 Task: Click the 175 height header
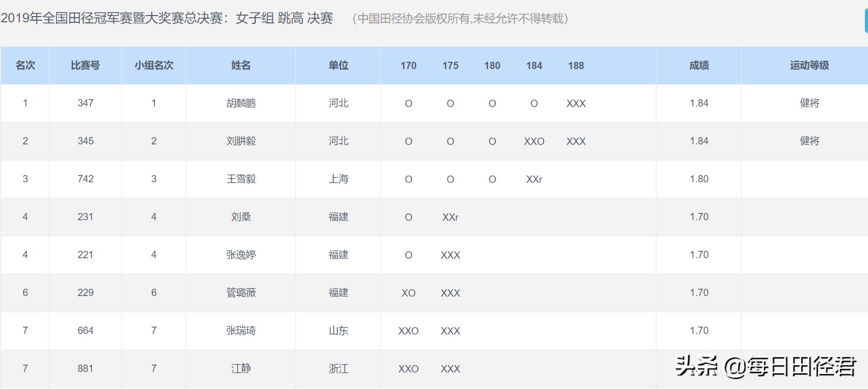pos(451,66)
